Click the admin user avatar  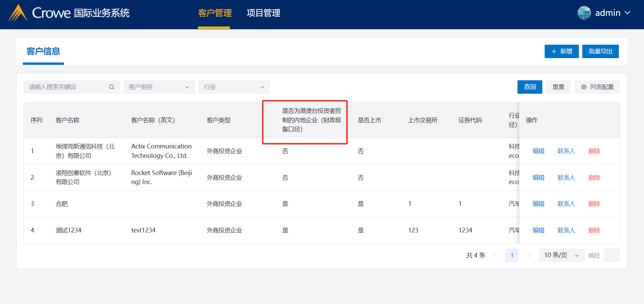pyautogui.click(x=584, y=13)
